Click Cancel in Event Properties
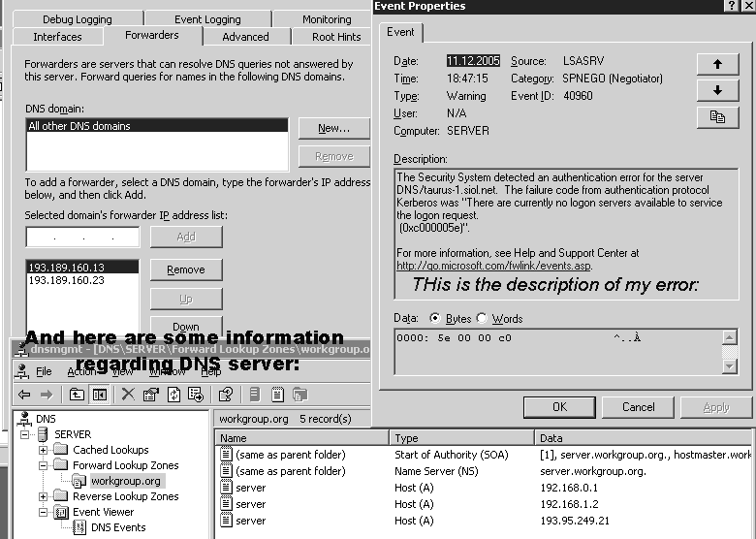Viewport: 756px width, 539px height. point(638,407)
